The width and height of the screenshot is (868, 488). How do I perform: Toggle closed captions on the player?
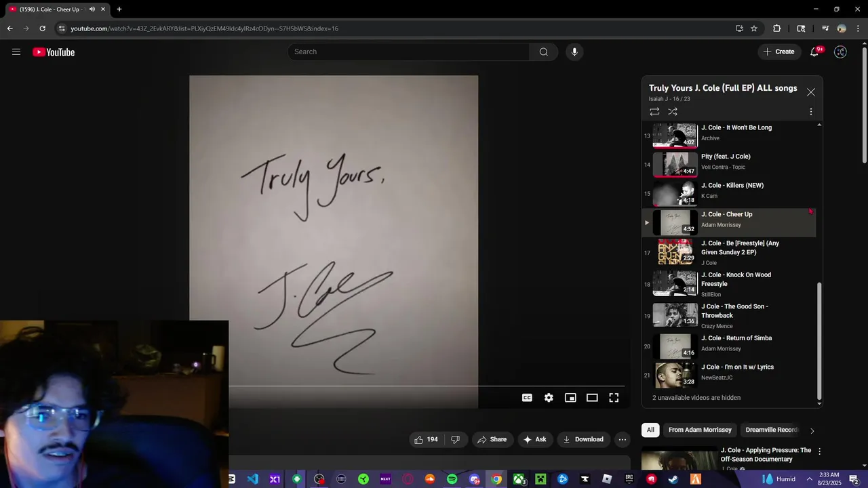click(527, 398)
